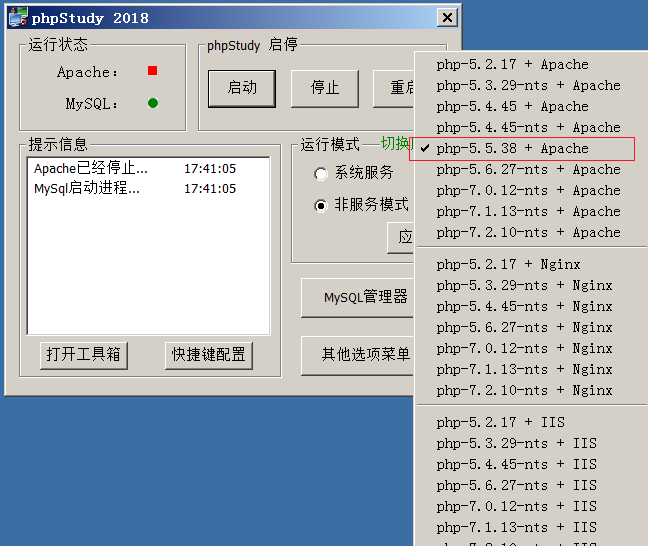Click the red Apache status indicator
648x546 pixels.
click(152, 71)
